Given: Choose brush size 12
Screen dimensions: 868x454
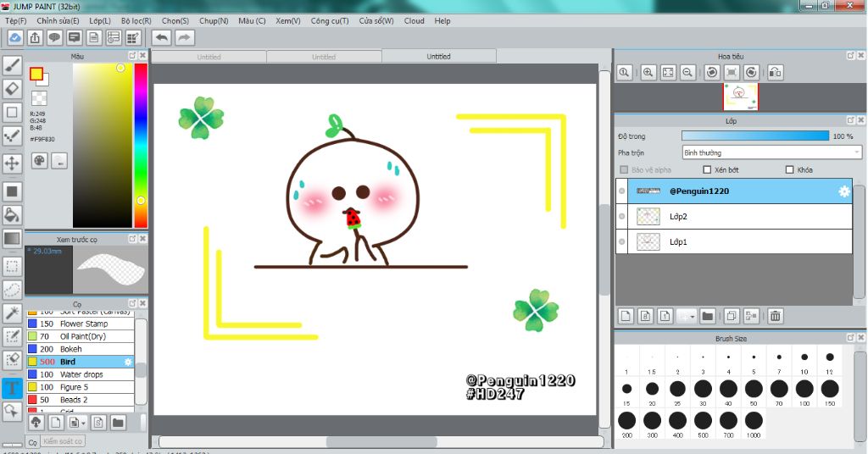Looking at the screenshot, I should (829, 362).
